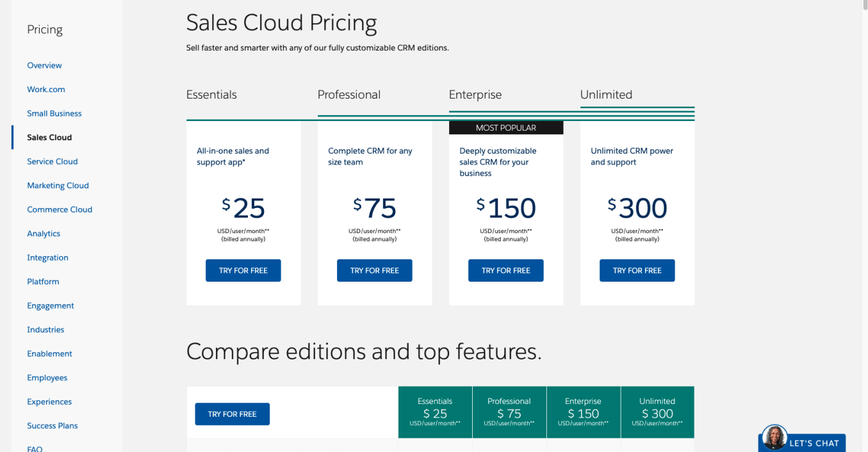Open Industries pricing link

pos(45,330)
